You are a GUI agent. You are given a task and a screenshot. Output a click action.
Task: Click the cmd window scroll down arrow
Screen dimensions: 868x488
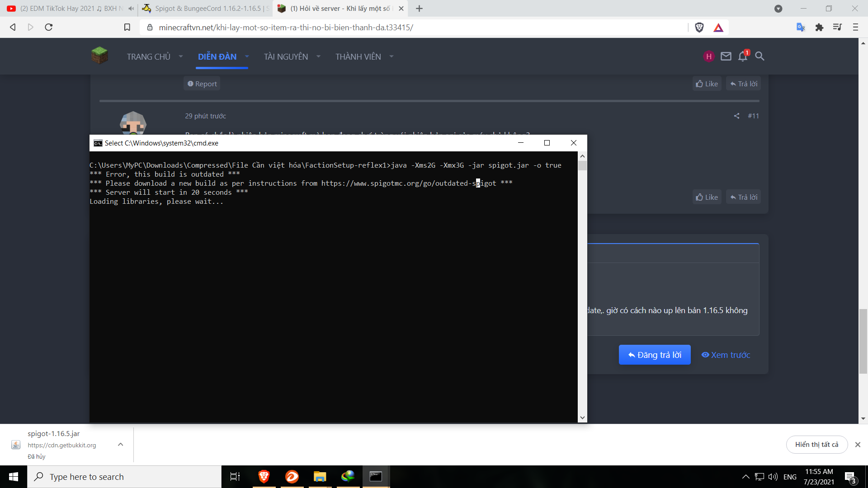point(582,418)
